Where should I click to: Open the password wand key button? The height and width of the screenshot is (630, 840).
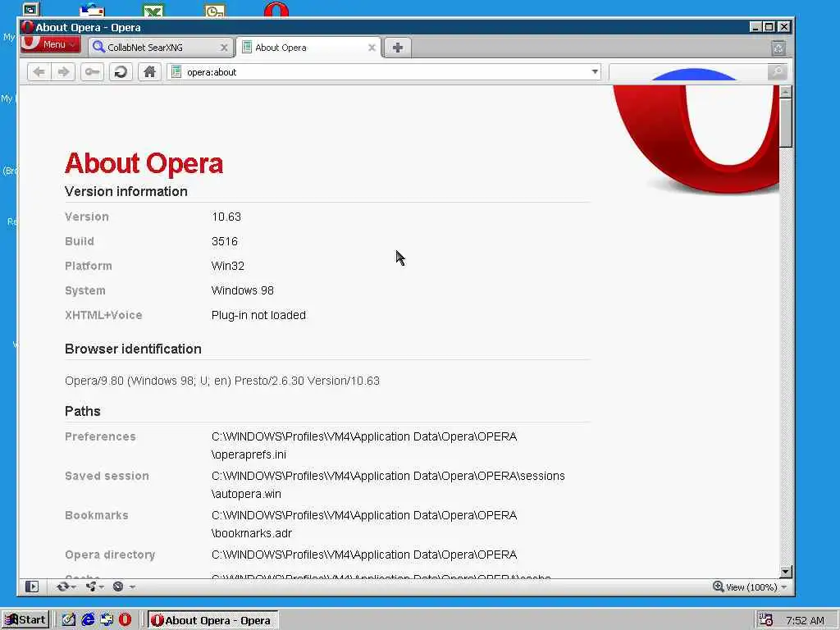[x=92, y=72]
